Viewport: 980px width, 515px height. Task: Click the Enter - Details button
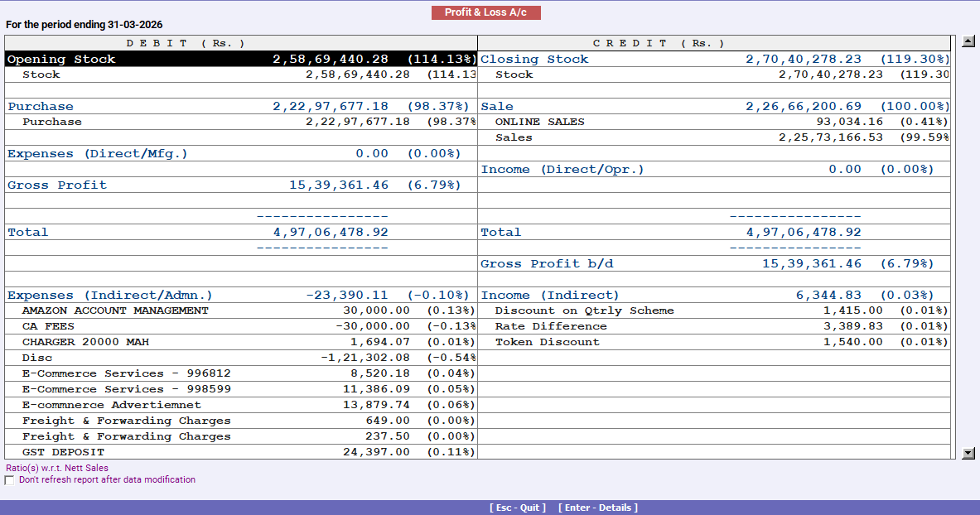(598, 508)
